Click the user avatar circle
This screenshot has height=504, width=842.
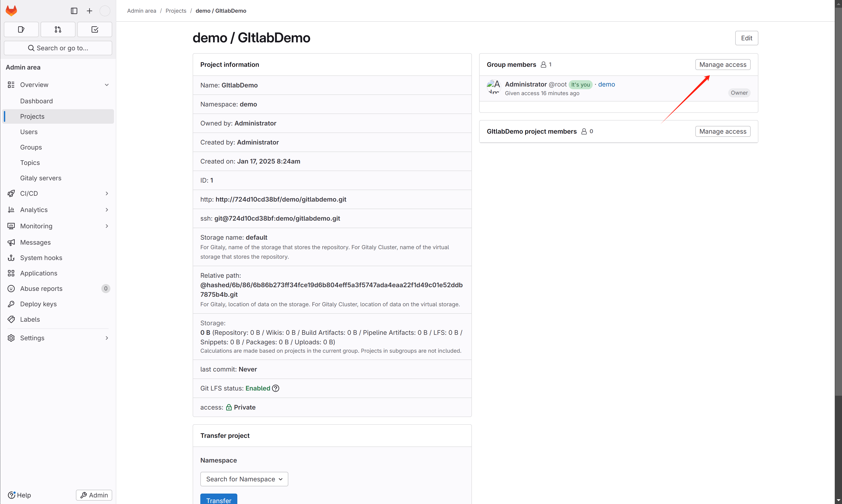click(x=105, y=11)
